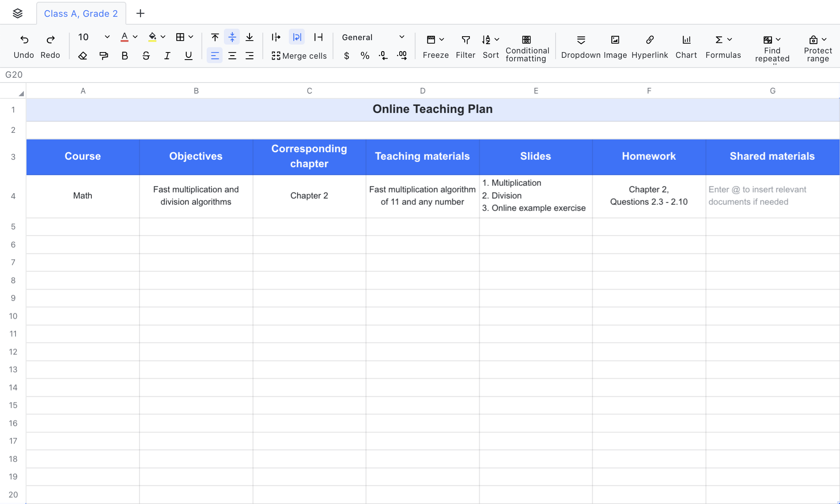Toggle strikethrough formatting
The image size is (840, 504).
pyautogui.click(x=146, y=56)
